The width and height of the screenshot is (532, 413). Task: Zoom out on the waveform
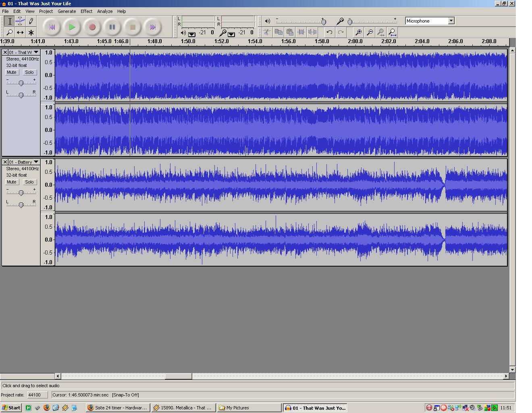(369, 32)
